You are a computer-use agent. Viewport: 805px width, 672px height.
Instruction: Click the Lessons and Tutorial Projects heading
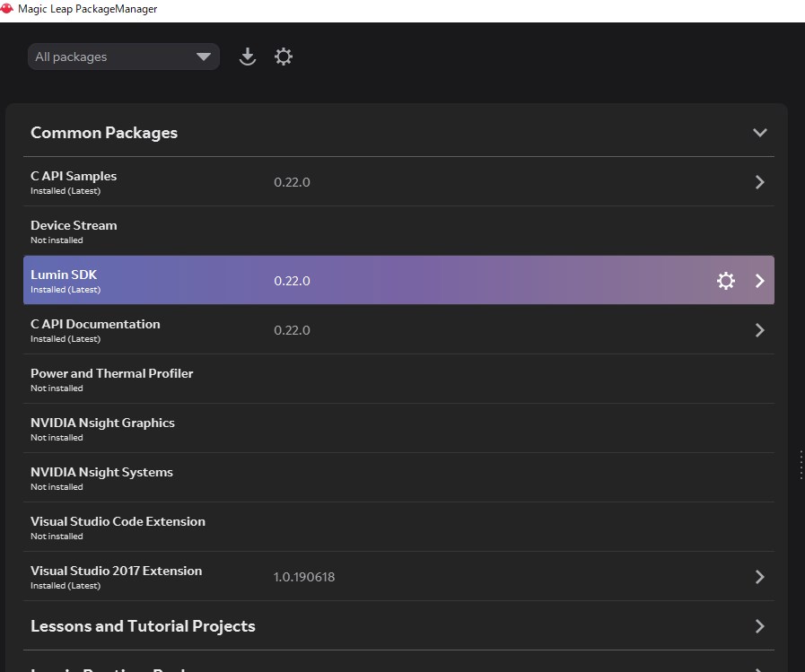tap(143, 626)
